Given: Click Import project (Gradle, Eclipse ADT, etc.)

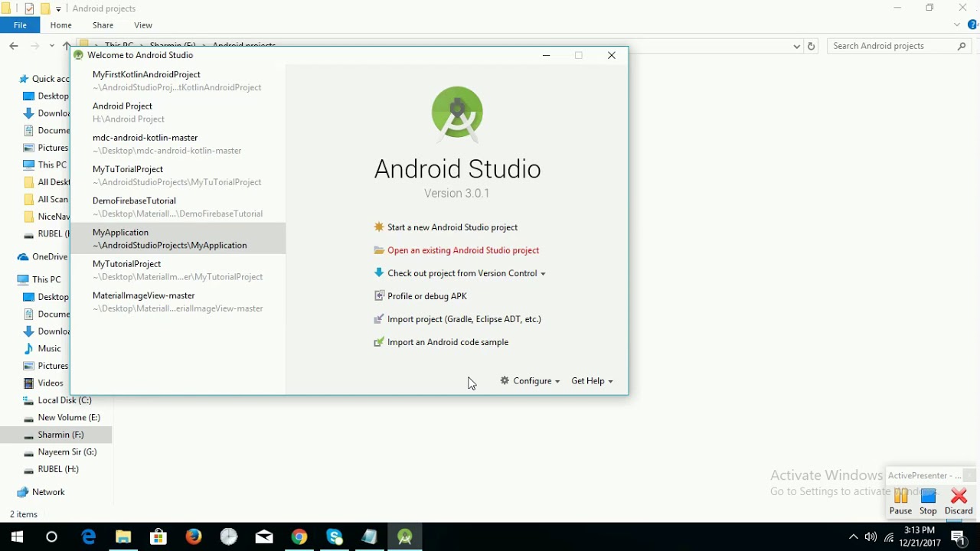Looking at the screenshot, I should 464,319.
